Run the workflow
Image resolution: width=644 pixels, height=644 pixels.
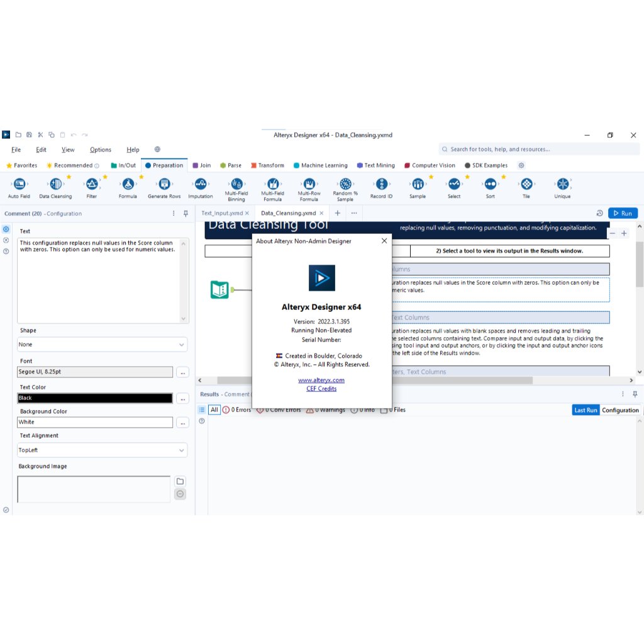[623, 213]
